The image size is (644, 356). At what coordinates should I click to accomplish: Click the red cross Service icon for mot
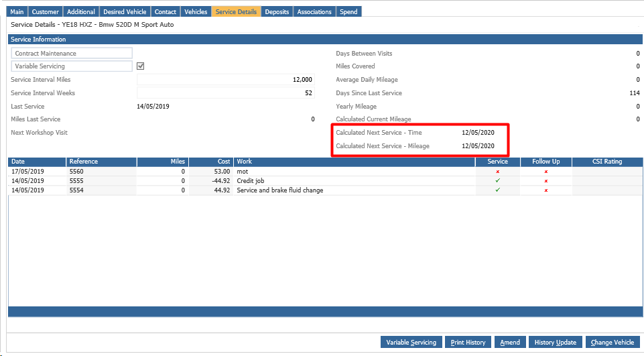pos(497,172)
